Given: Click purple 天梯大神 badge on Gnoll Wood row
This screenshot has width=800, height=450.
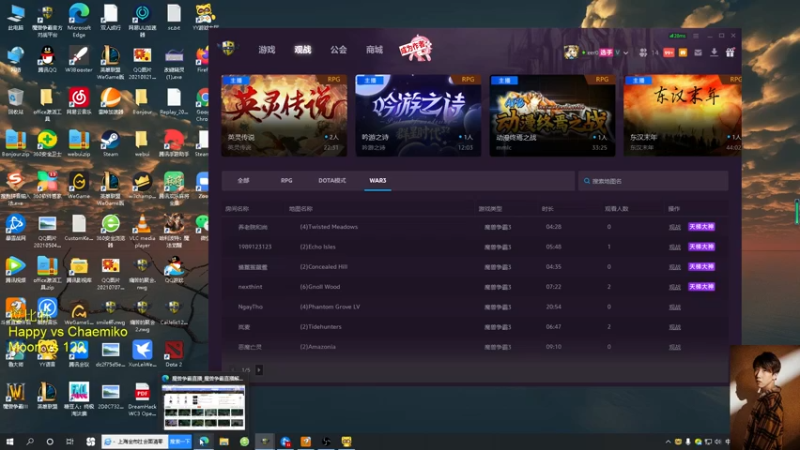Looking at the screenshot, I should [x=701, y=287].
